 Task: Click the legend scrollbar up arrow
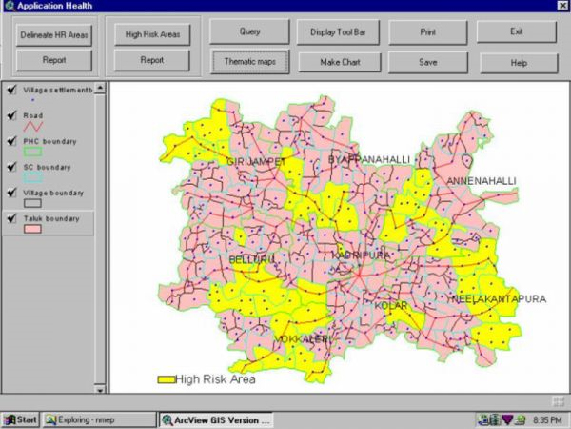(100, 88)
